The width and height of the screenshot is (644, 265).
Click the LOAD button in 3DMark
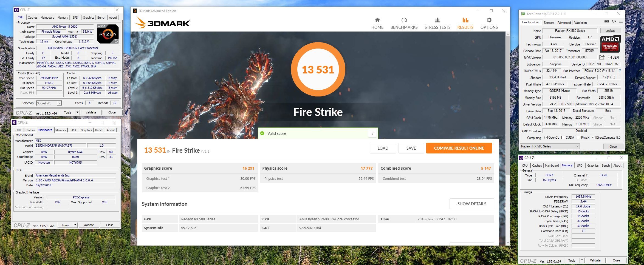[x=383, y=148]
